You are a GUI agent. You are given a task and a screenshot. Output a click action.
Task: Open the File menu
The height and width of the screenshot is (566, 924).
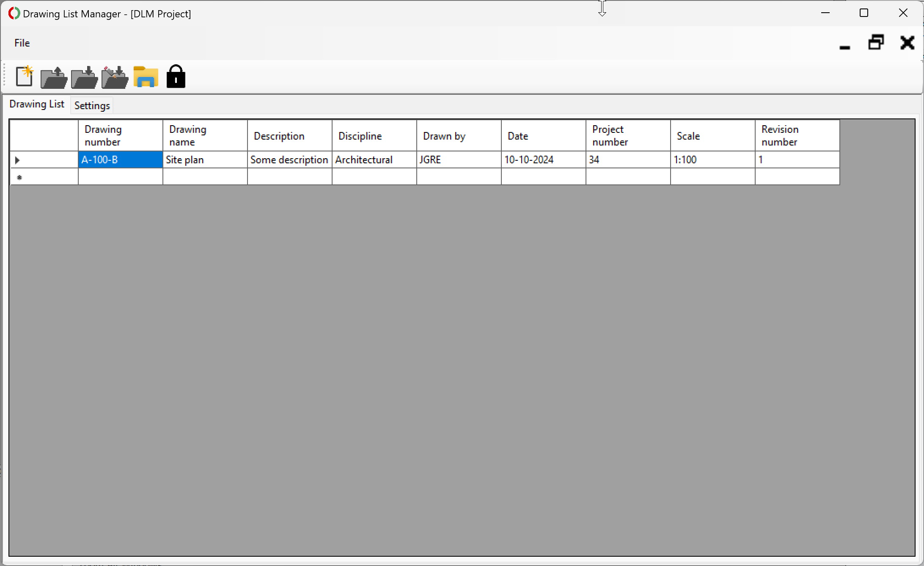22,43
